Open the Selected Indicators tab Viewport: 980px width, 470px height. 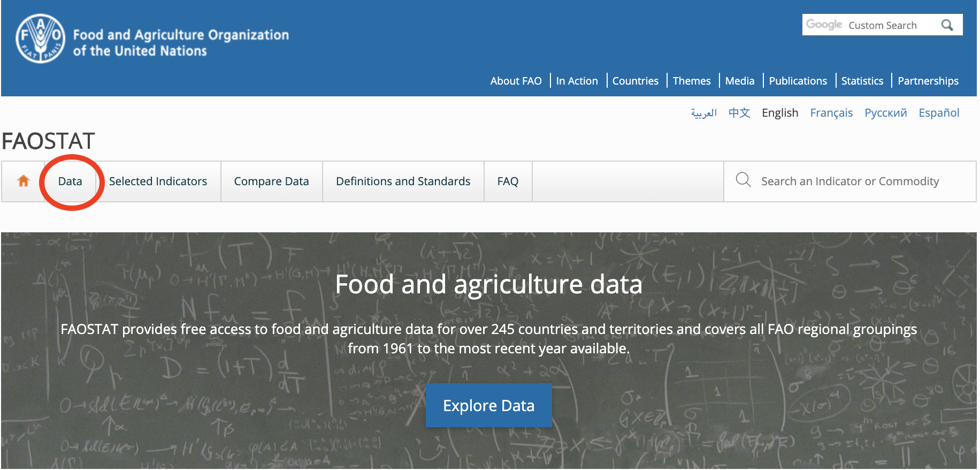158,181
